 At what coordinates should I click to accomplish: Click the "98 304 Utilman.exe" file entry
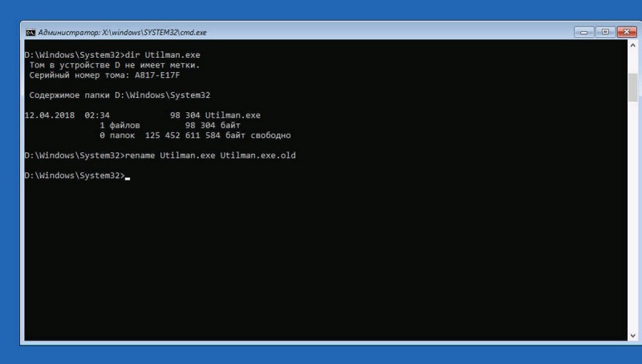[215, 115]
